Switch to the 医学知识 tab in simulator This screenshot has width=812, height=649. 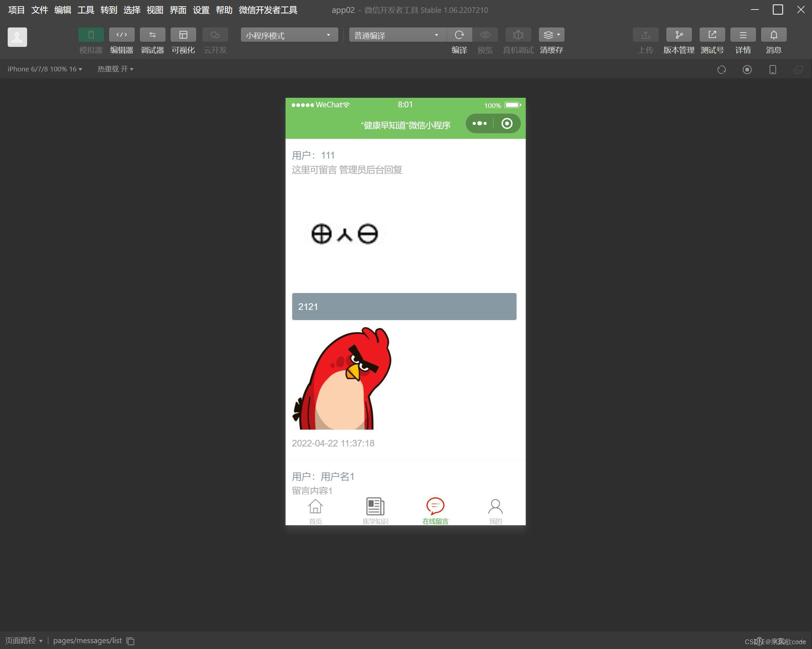point(375,509)
